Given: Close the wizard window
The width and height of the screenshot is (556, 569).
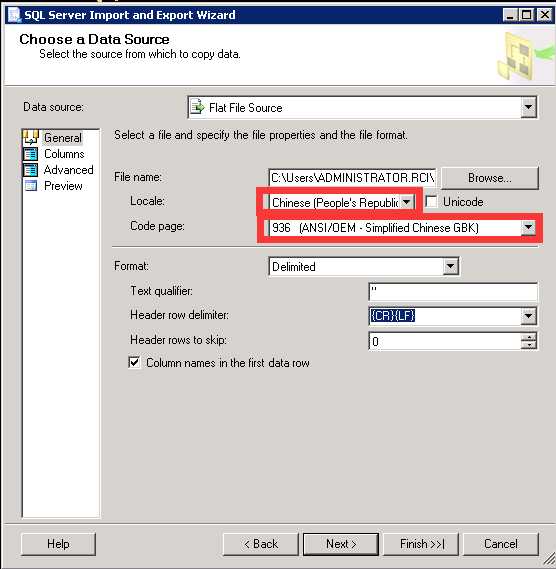Looking at the screenshot, I should pyautogui.click(x=544, y=15).
